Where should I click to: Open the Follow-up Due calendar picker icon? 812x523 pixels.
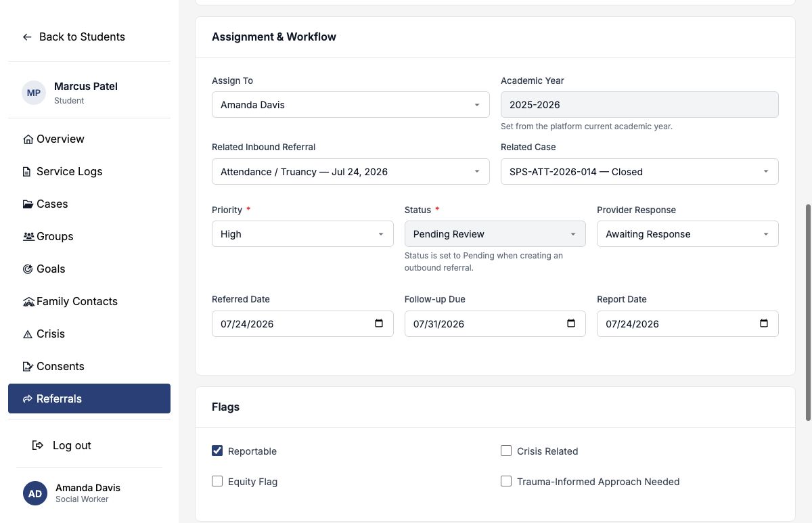[571, 323]
